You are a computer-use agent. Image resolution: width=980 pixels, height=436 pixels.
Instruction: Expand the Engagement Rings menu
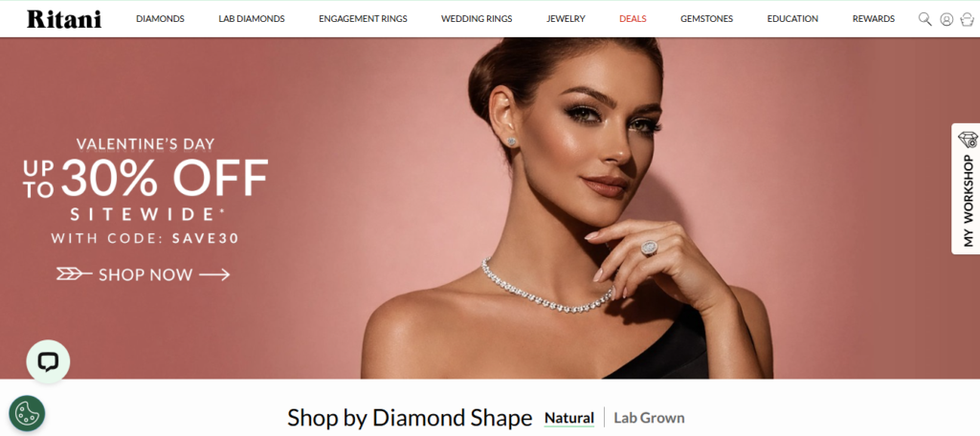[x=363, y=19]
